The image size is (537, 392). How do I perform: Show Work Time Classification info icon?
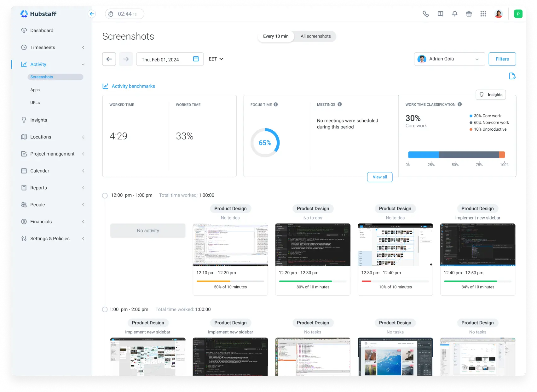pyautogui.click(x=460, y=104)
